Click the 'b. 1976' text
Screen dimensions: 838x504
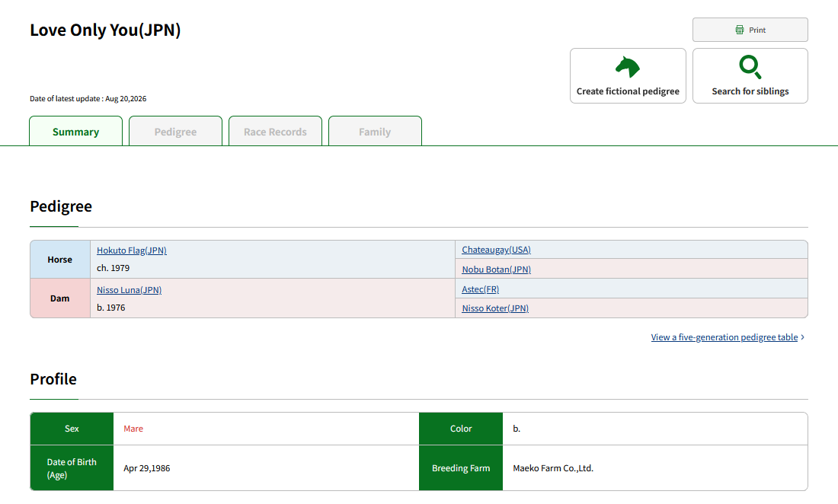(x=110, y=308)
